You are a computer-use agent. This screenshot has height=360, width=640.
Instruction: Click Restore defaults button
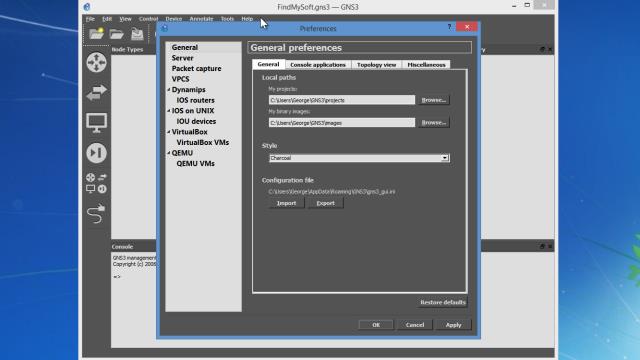pos(443,302)
